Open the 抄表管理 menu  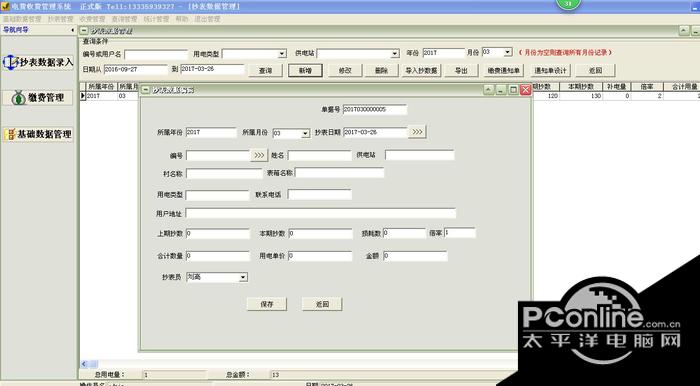60,19
